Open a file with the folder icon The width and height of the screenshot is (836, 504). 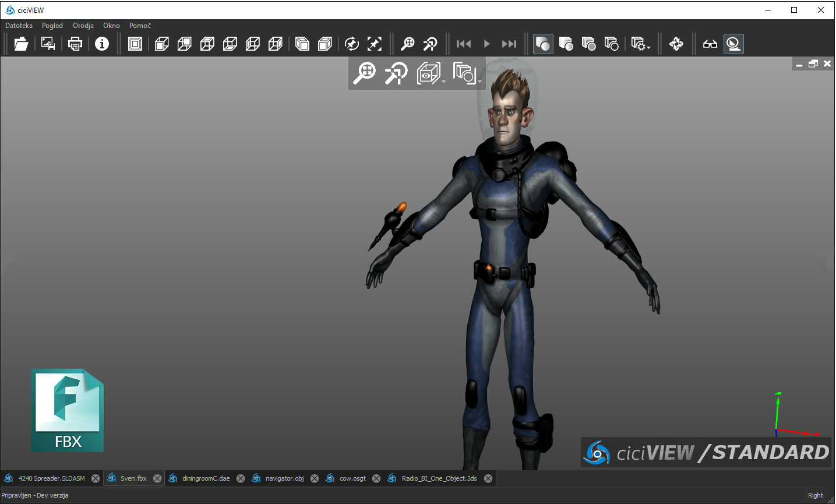click(21, 44)
